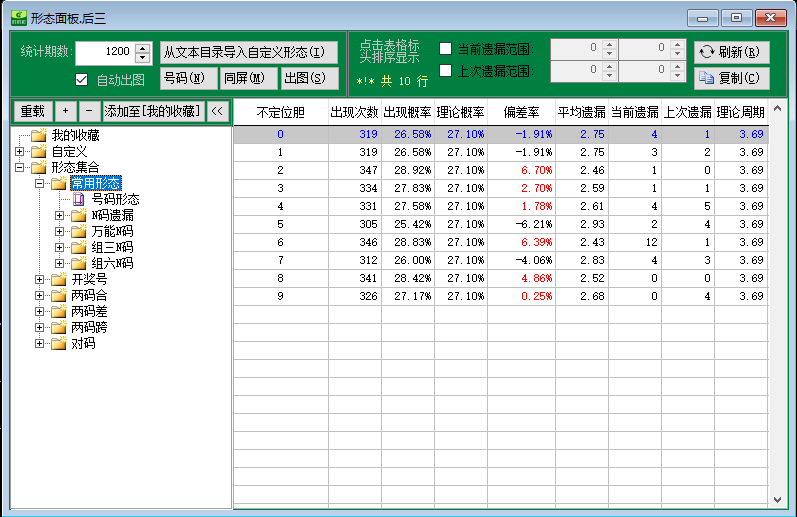Screen dimensions: 797x517
Task: Select the 号码形态 document item
Action: (115, 199)
